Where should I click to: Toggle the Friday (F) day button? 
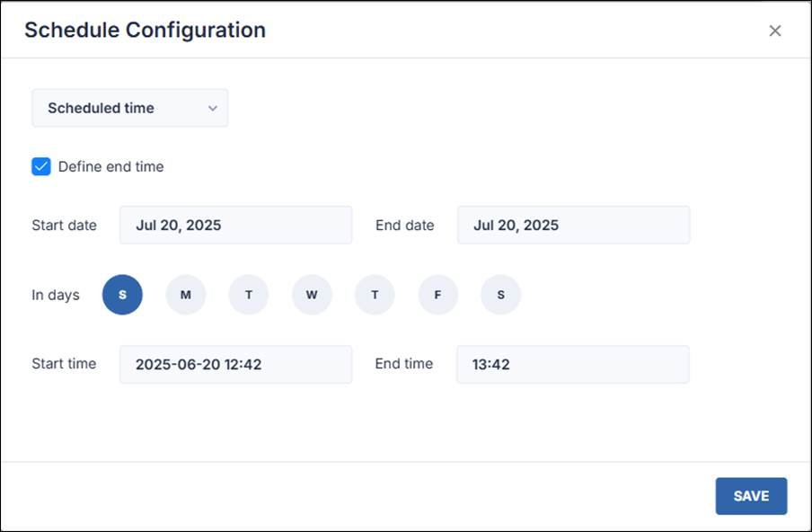437,295
